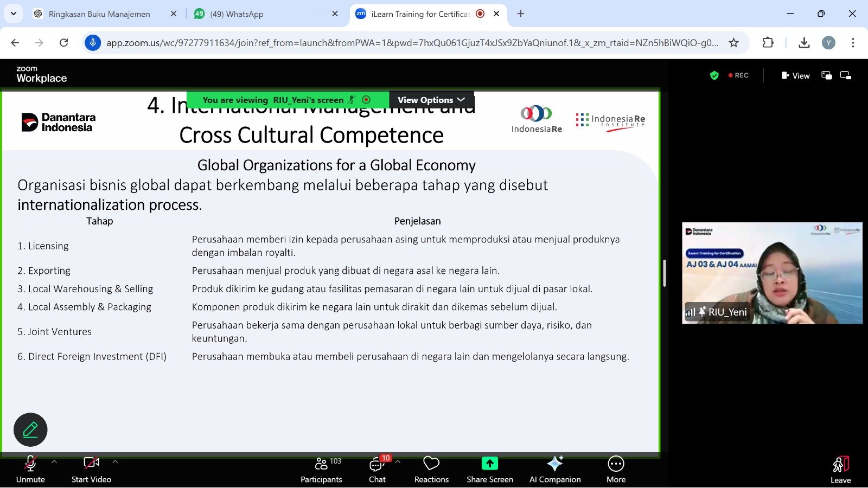Viewport: 868px width, 488px height.
Task: Click the View layout button
Action: coord(795,75)
